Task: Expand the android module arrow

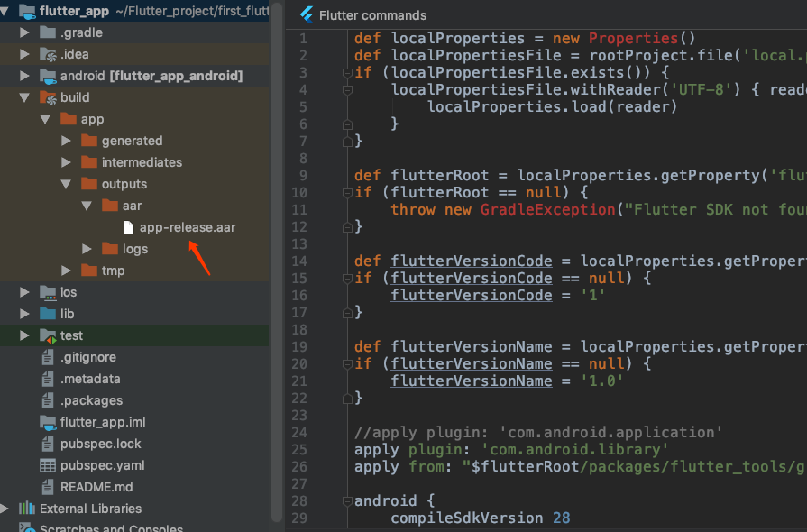Action: click(24, 76)
